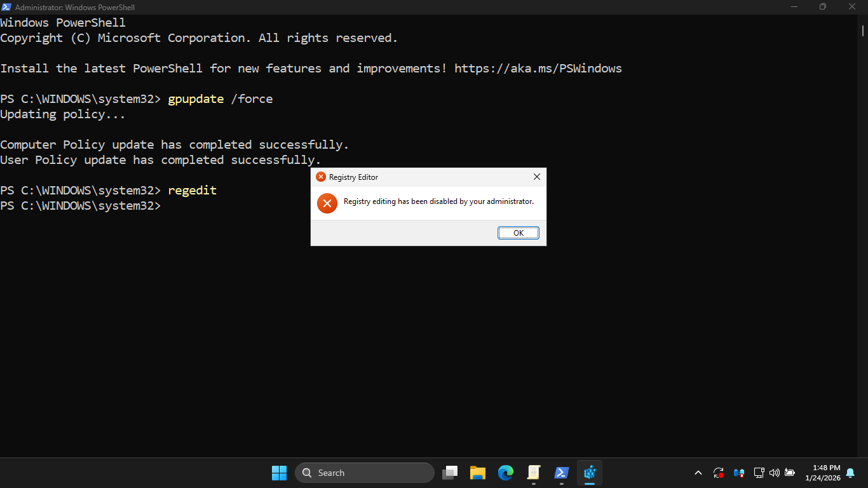Click the taskbar Search box
This screenshot has height=488, width=868.
click(365, 473)
